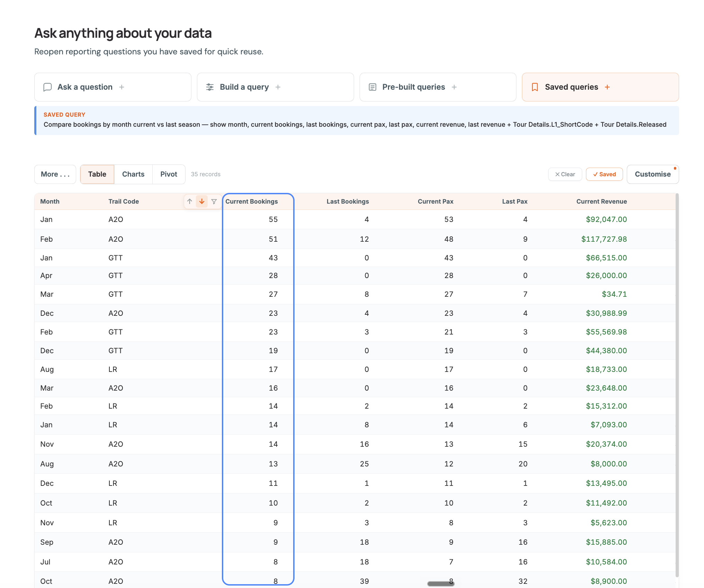The height and width of the screenshot is (588, 704).
Task: Open the Trail Code filter funnel icon
Action: [214, 202]
